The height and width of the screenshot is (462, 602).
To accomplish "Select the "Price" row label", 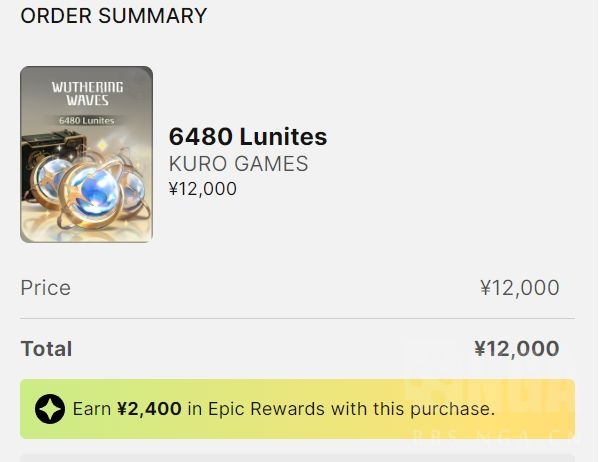I will click(x=46, y=288).
